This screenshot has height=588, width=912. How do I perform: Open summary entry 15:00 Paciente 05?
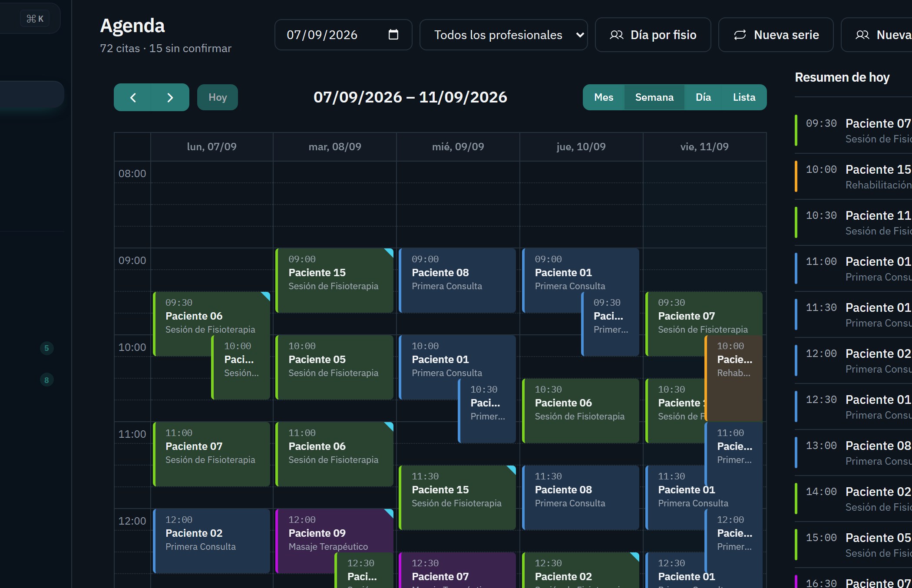tap(853, 545)
